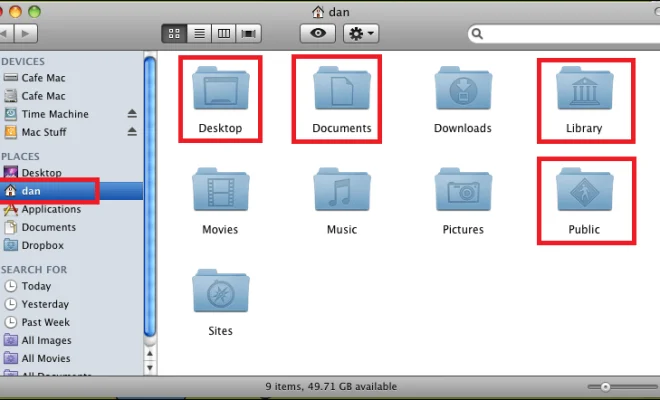Click the DEVICES section header

23,61
